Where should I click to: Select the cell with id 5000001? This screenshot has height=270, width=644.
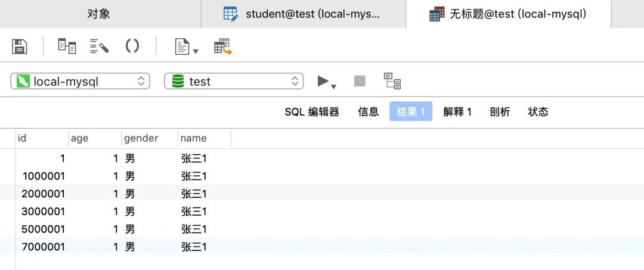(x=43, y=229)
